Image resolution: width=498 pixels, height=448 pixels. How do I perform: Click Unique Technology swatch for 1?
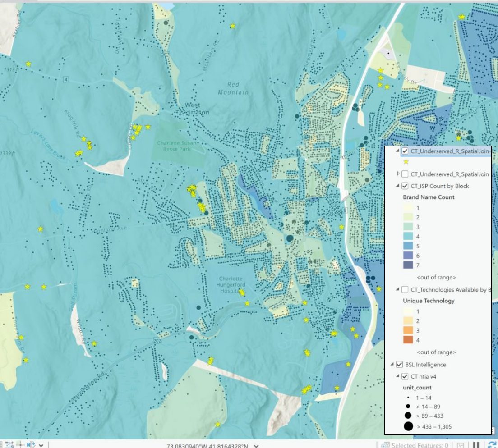[408, 311]
